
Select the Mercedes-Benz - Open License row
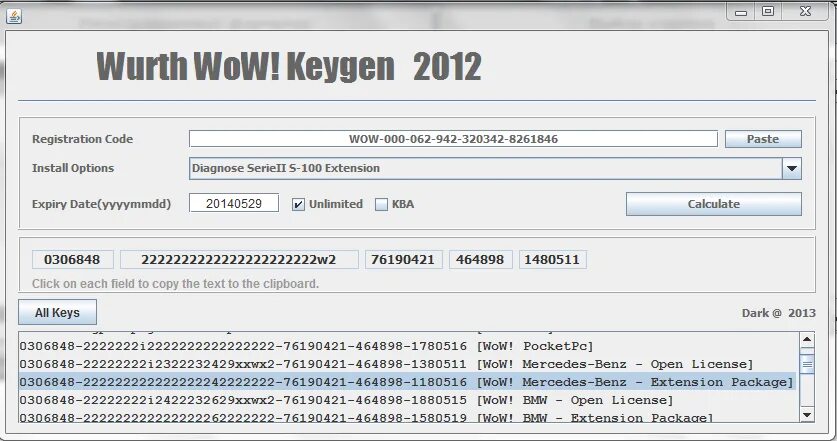pos(408,364)
